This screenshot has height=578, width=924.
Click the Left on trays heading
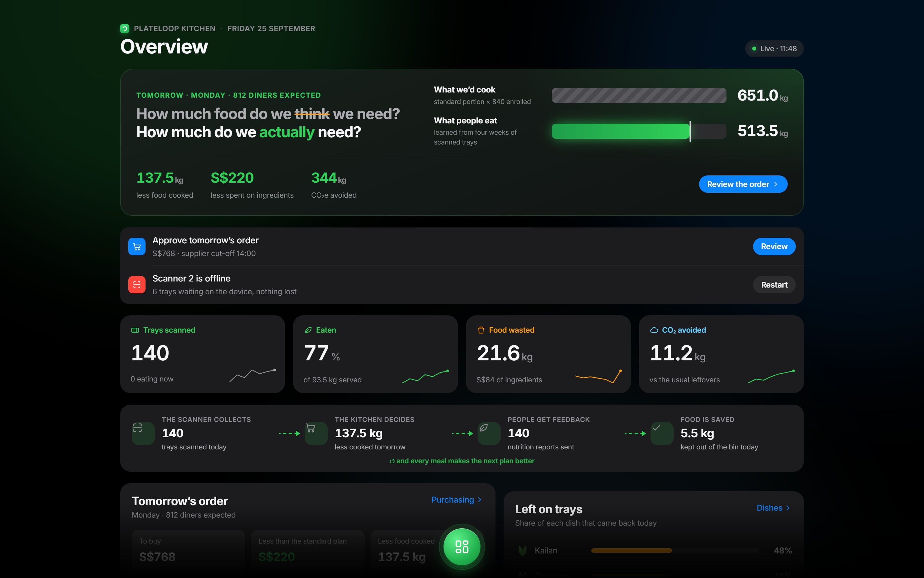pos(548,509)
